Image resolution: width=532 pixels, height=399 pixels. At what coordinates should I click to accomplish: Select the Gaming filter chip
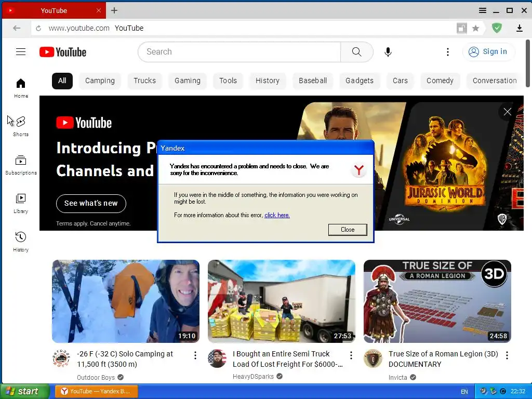point(187,81)
